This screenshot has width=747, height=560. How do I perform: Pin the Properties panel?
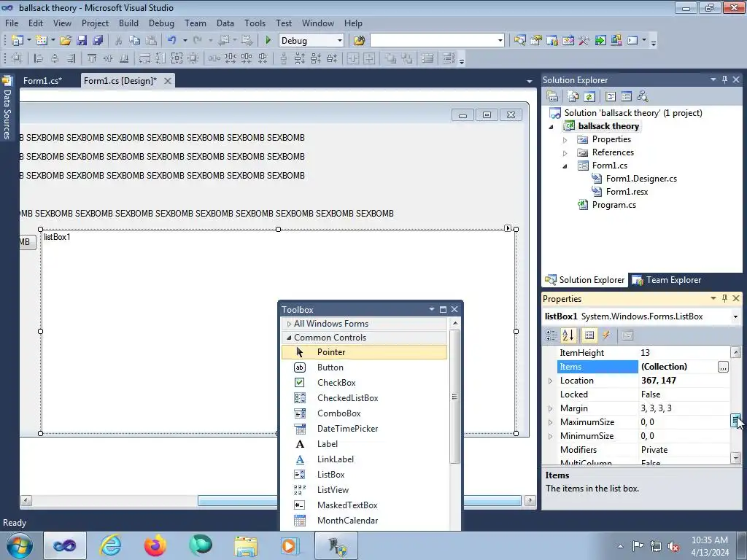724,298
